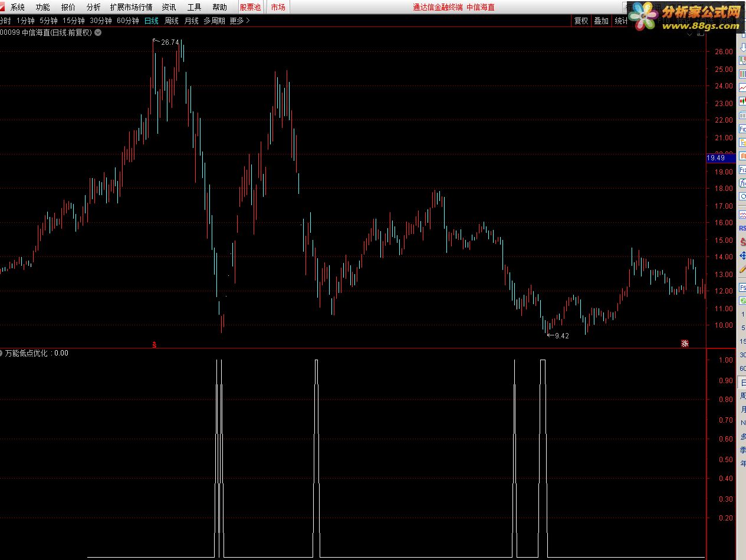Switch to the 15分钟 period tab
Screen dimensions: 746x560
tap(74, 21)
